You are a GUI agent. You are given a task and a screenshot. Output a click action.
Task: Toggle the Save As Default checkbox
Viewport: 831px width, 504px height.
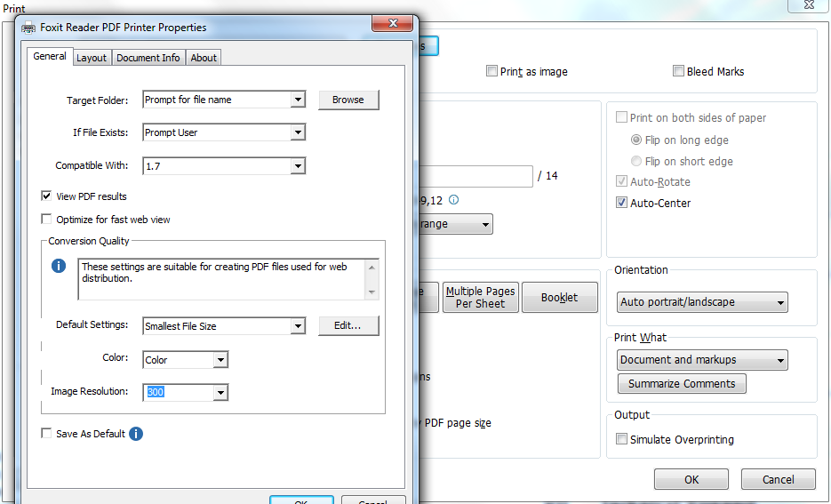click(46, 434)
